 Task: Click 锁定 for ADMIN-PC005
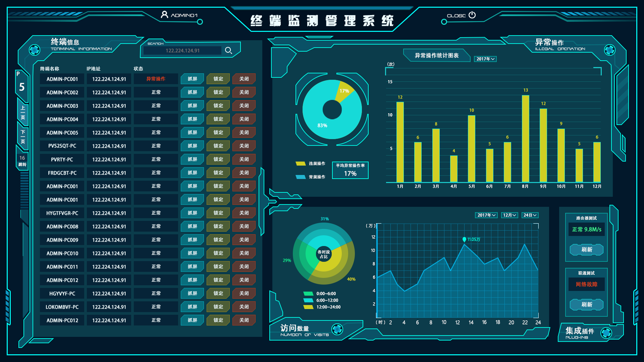pyautogui.click(x=218, y=133)
